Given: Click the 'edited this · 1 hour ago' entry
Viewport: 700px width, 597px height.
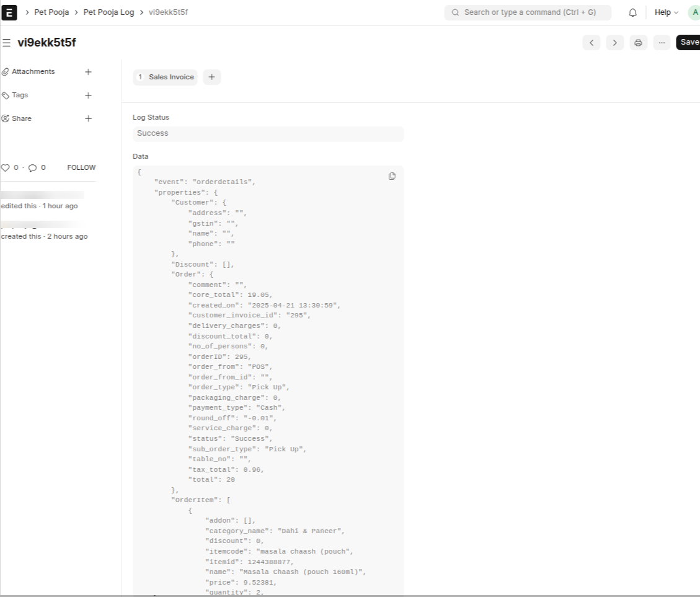Looking at the screenshot, I should [39, 206].
